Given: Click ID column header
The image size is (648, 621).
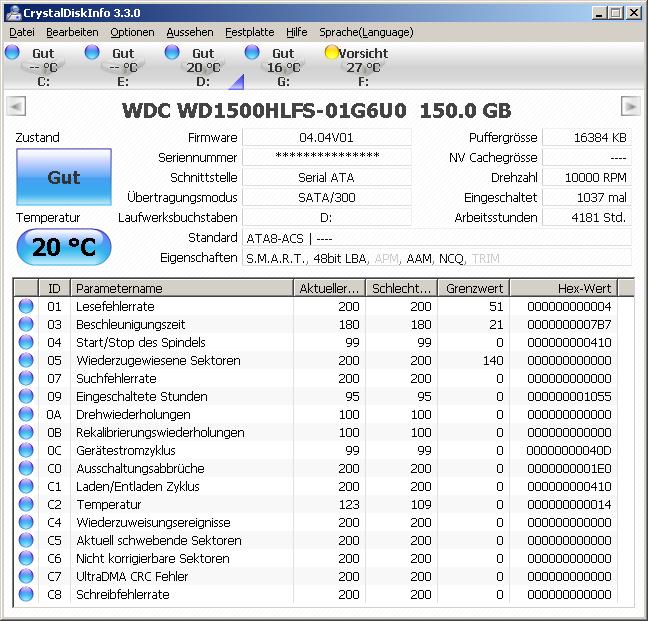Looking at the screenshot, I should [x=54, y=288].
